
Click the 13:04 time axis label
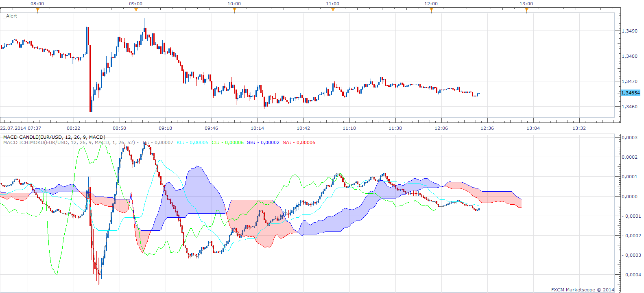coord(533,128)
